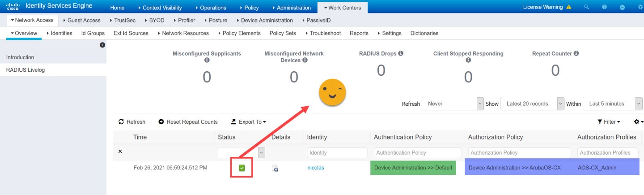The width and height of the screenshot is (644, 195).
Task: Open the Within time range dropdown
Action: (612, 104)
